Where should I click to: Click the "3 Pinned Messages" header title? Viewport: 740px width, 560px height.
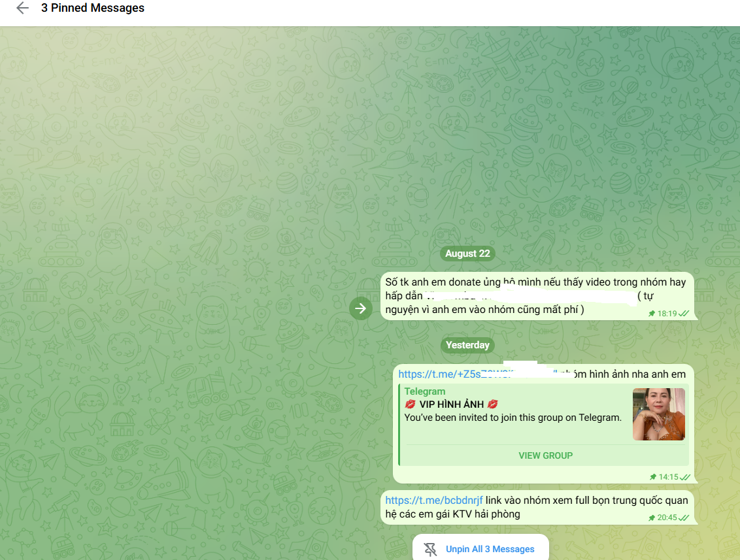coord(93,8)
